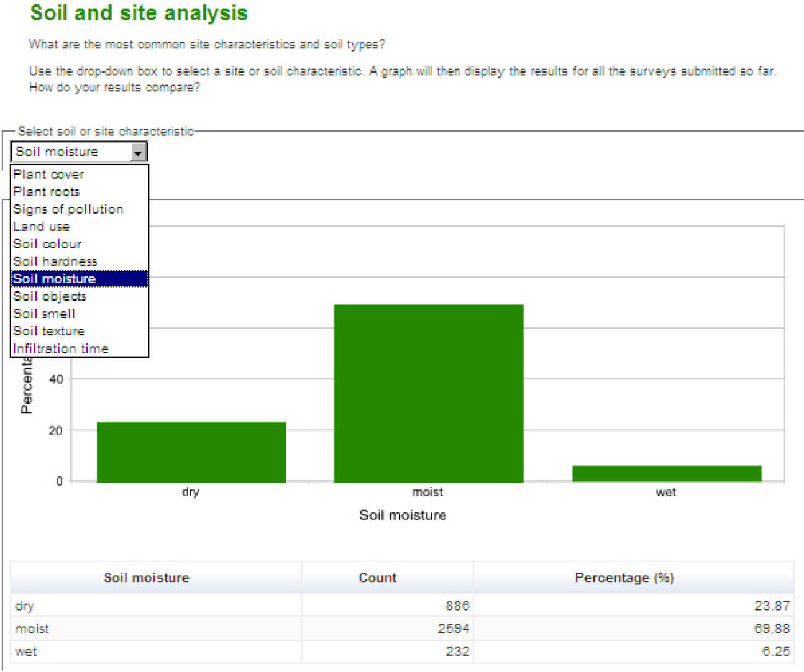The height and width of the screenshot is (672, 804).
Task: Pick Infiltration time from the list
Action: point(61,348)
